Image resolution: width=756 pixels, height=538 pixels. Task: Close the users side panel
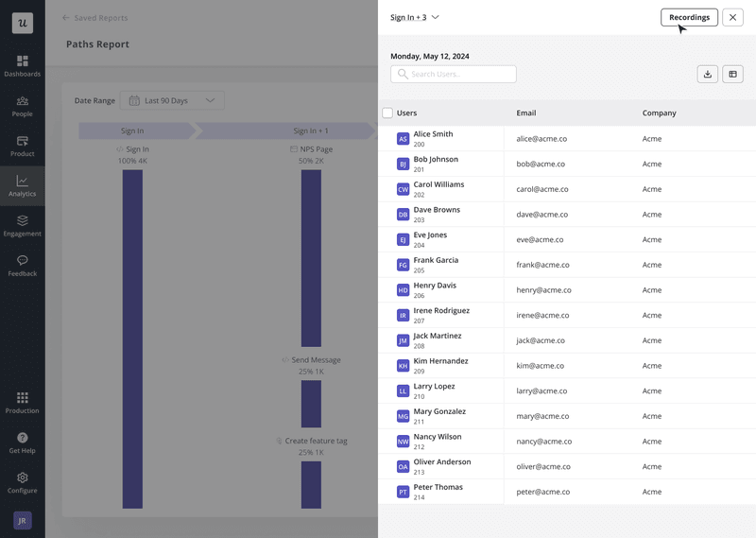(x=732, y=17)
